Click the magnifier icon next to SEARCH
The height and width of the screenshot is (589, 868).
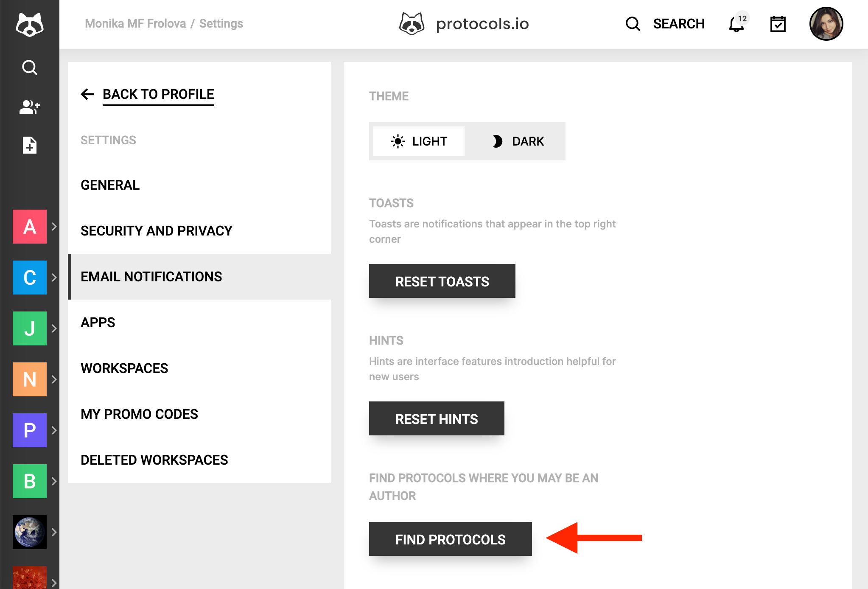click(x=632, y=24)
